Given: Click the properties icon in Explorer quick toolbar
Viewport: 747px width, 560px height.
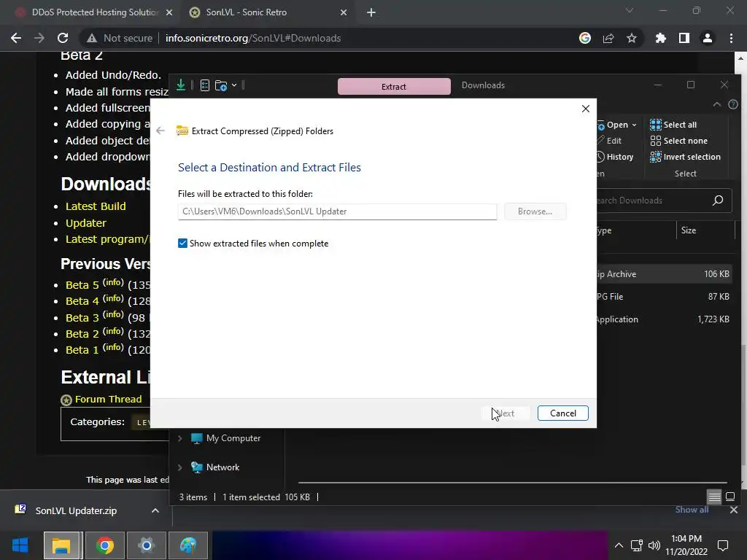Looking at the screenshot, I should click(x=205, y=86).
